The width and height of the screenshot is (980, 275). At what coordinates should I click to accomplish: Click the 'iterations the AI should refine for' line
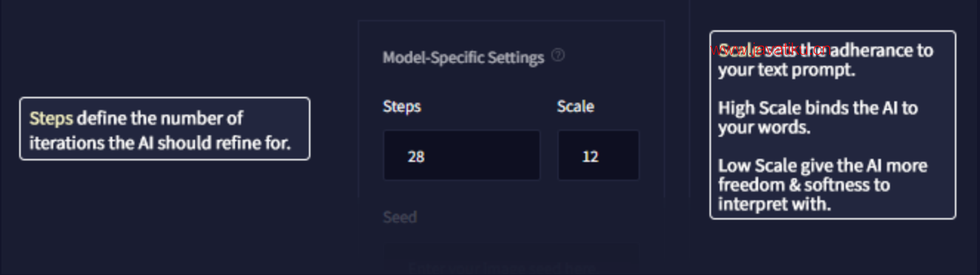pyautogui.click(x=160, y=143)
